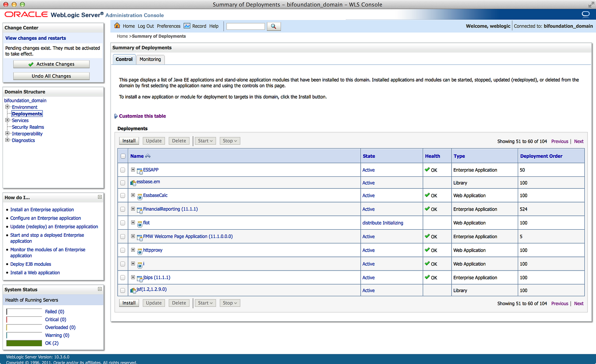Switch to the Monitoring tab
The width and height of the screenshot is (596, 364).
[x=150, y=60]
